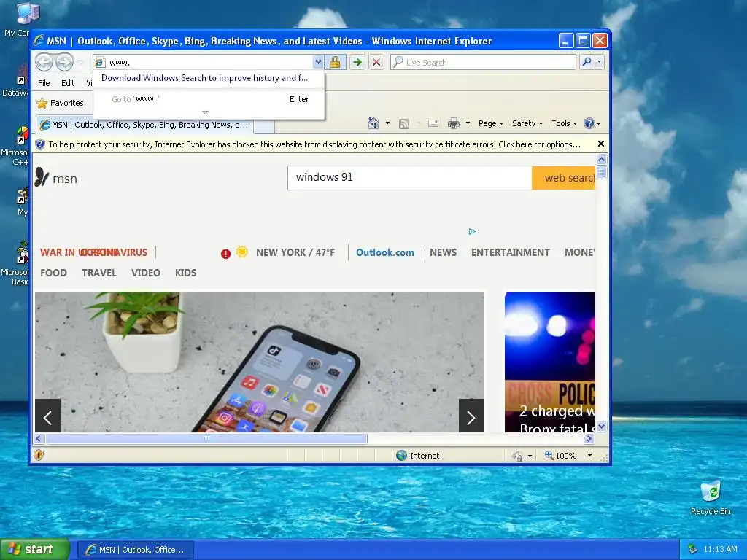747x560 pixels.
Task: Close the information bar with X
Action: pyautogui.click(x=601, y=144)
